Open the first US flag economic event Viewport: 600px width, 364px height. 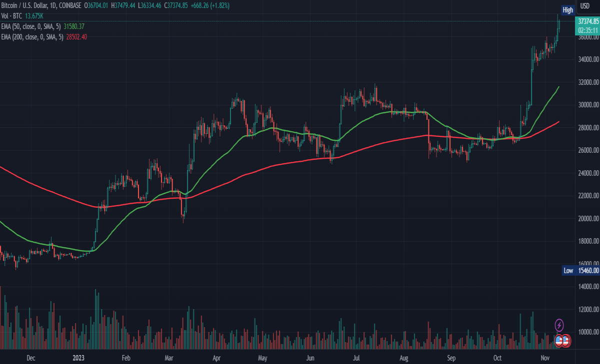[559, 341]
